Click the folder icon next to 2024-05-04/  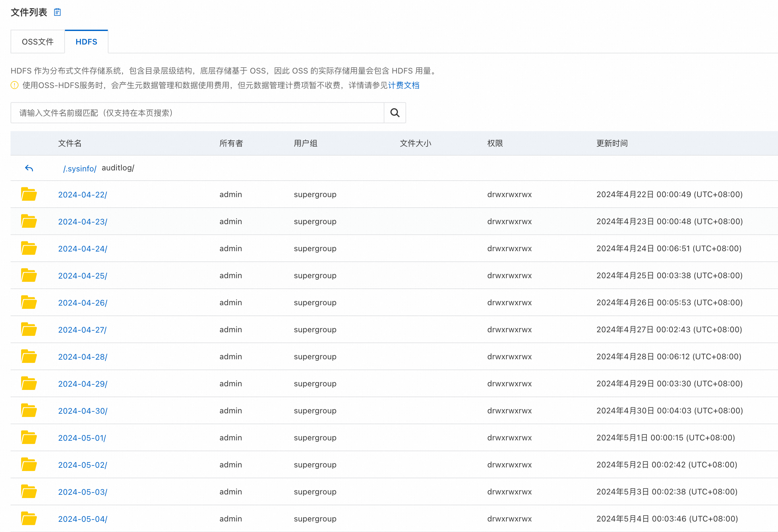(29, 518)
